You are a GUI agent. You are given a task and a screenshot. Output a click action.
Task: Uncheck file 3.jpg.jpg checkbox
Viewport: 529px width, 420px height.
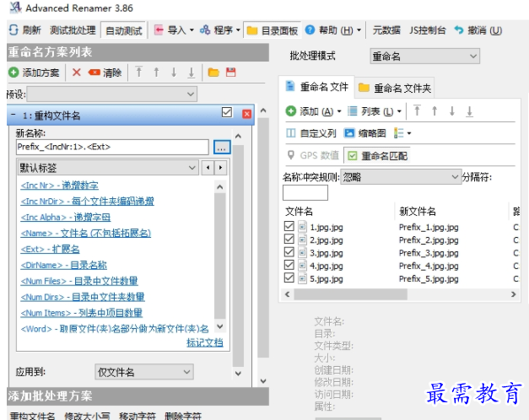click(289, 252)
